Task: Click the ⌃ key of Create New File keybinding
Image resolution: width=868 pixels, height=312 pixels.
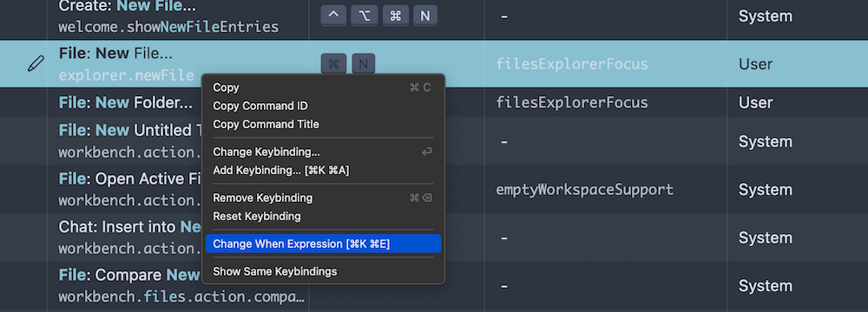Action: pyautogui.click(x=333, y=16)
